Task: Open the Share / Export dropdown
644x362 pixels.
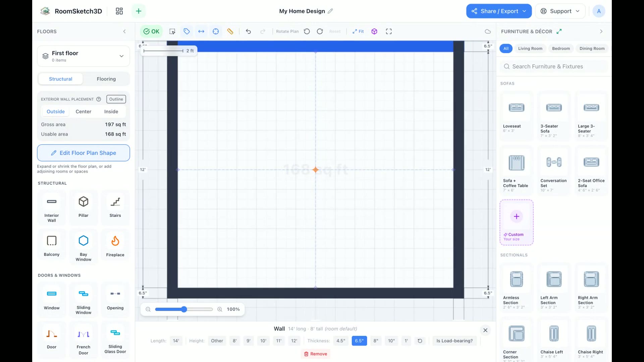Action: [x=499, y=11]
